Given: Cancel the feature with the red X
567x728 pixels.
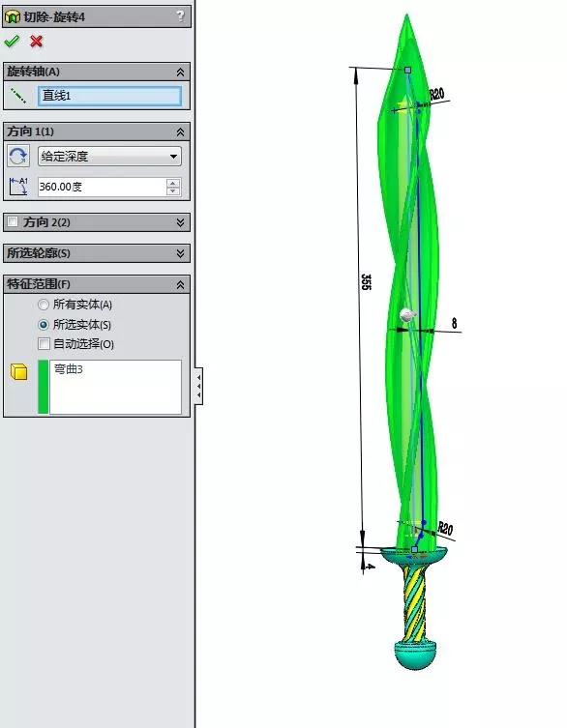Looking at the screenshot, I should (36, 42).
